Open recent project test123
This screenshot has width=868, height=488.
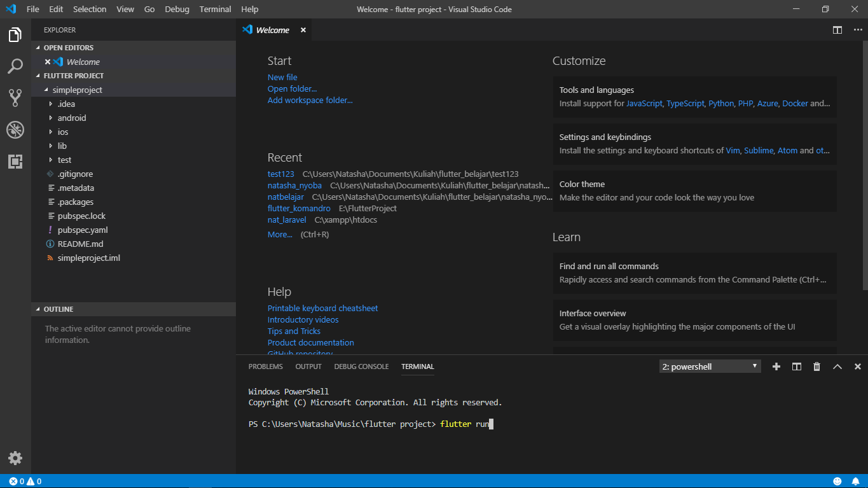[281, 174]
